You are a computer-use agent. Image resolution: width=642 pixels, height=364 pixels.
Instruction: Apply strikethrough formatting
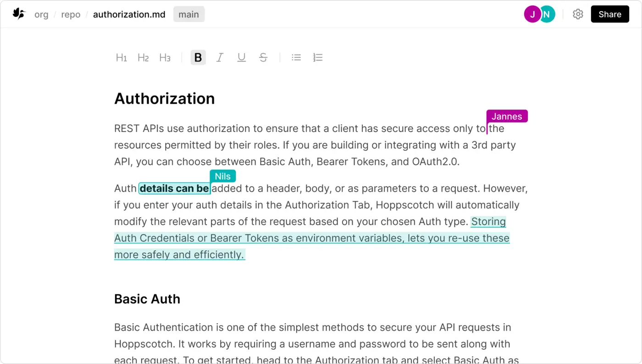coord(263,57)
